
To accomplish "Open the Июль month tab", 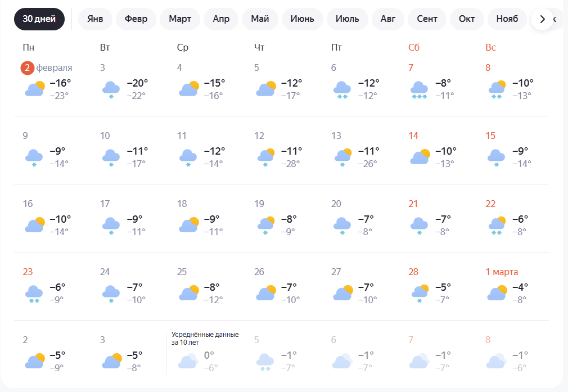I will tap(347, 19).
